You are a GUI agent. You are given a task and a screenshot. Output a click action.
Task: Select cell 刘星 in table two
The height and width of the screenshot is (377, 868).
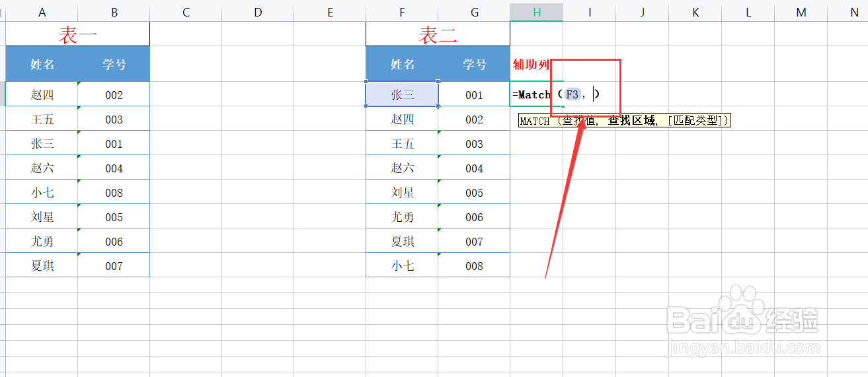402,192
